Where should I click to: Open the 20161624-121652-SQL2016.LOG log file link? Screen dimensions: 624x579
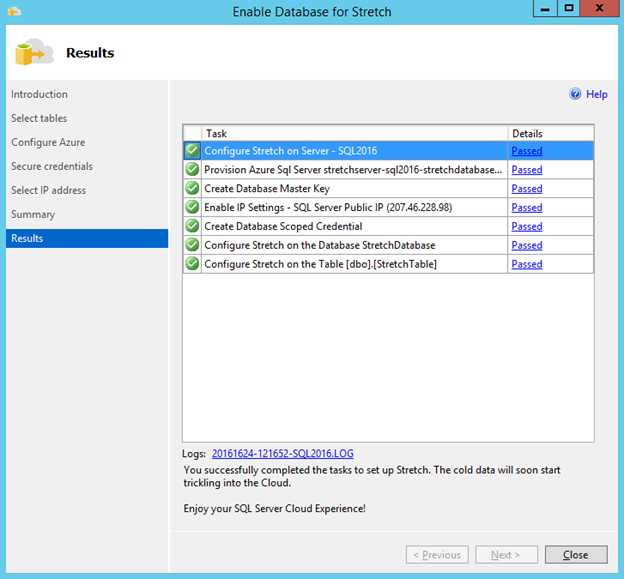(283, 454)
